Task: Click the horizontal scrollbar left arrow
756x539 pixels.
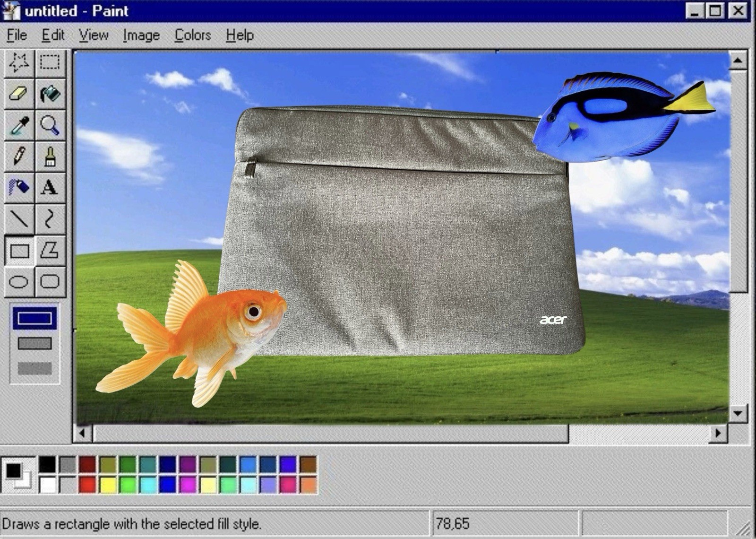Action: tap(83, 433)
